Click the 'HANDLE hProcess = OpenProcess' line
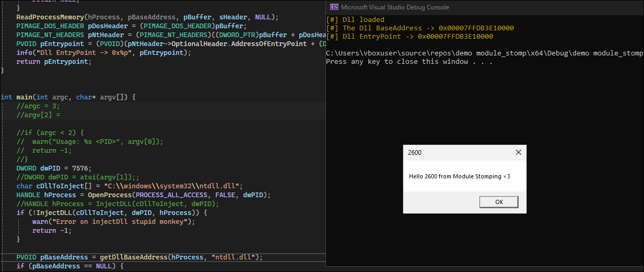 point(144,195)
